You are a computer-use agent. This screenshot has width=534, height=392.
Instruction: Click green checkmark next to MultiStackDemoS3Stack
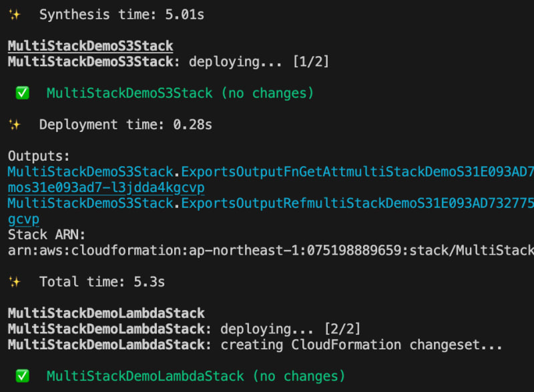23,93
